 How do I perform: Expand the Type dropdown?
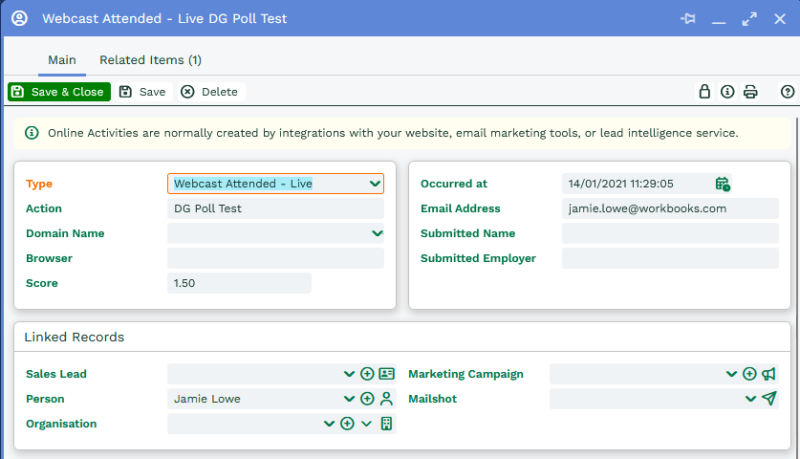(375, 184)
